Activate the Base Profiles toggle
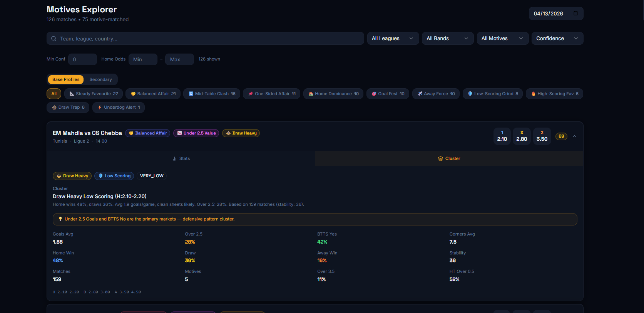Viewport: 644px width, 313px height. pos(66,79)
